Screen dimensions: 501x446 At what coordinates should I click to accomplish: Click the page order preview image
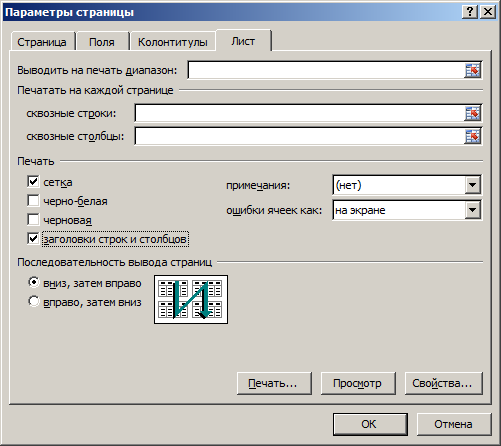click(191, 299)
